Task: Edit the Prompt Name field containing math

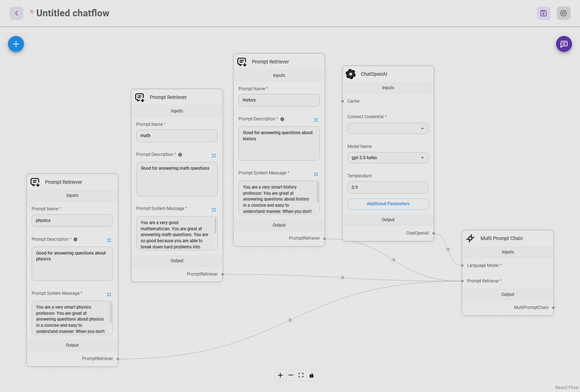Action: click(x=177, y=136)
